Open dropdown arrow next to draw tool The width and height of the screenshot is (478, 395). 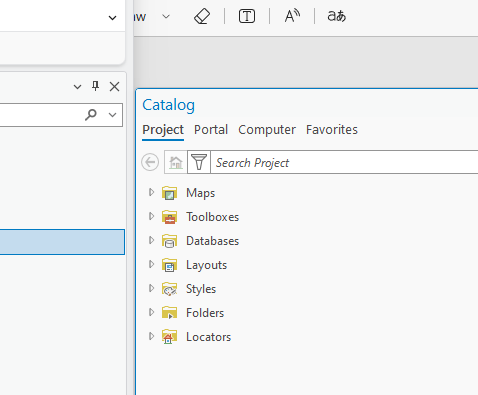click(166, 16)
